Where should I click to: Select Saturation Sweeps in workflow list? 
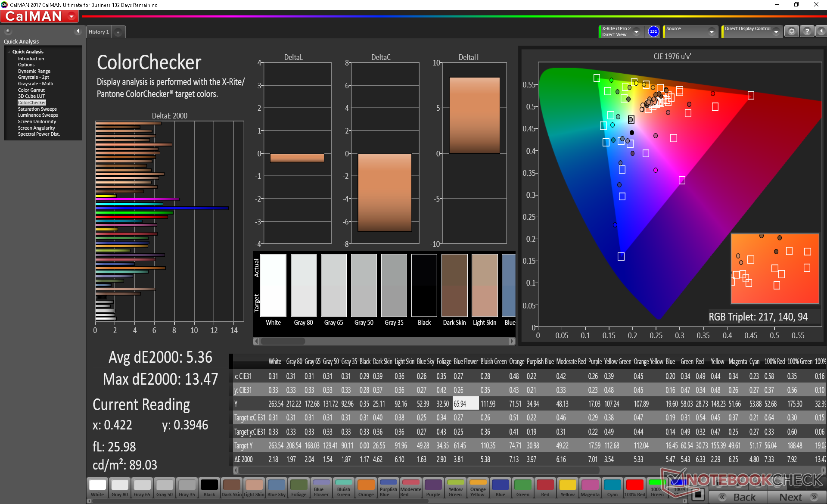[x=37, y=109]
